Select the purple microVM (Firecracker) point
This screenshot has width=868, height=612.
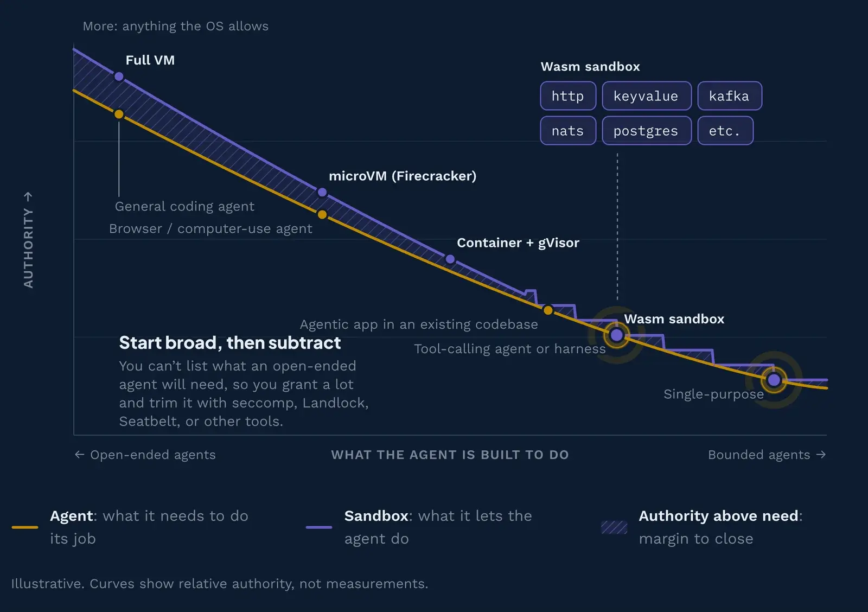point(322,192)
